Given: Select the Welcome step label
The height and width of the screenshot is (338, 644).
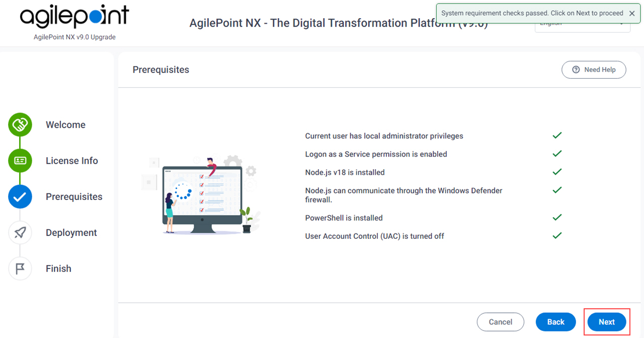Looking at the screenshot, I should 65,124.
